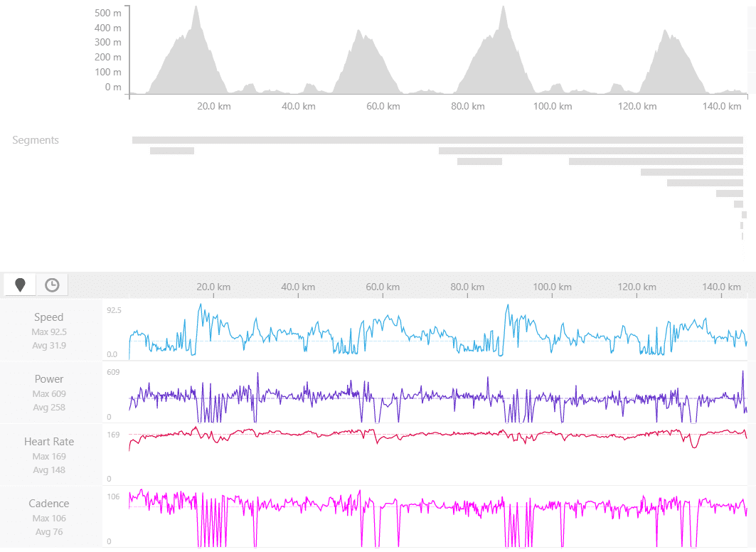
Task: Toggle the Heart Rate data stream label
Action: pyautogui.click(x=48, y=442)
